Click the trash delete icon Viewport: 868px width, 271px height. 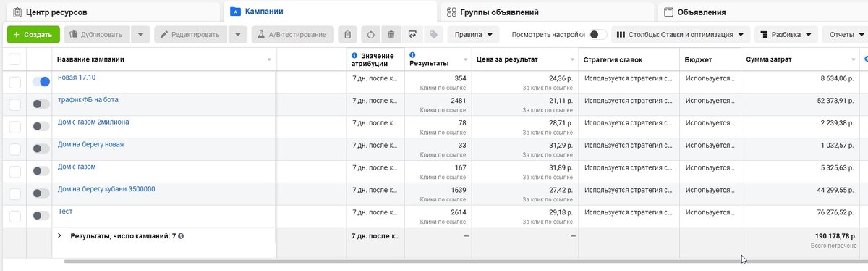tap(391, 34)
